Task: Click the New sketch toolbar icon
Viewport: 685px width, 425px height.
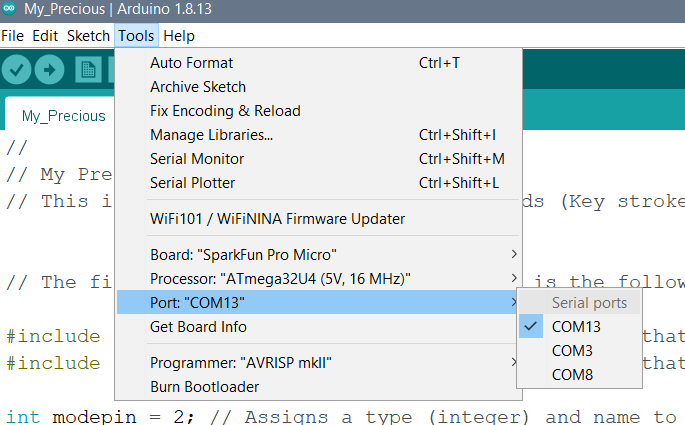Action: point(89,70)
